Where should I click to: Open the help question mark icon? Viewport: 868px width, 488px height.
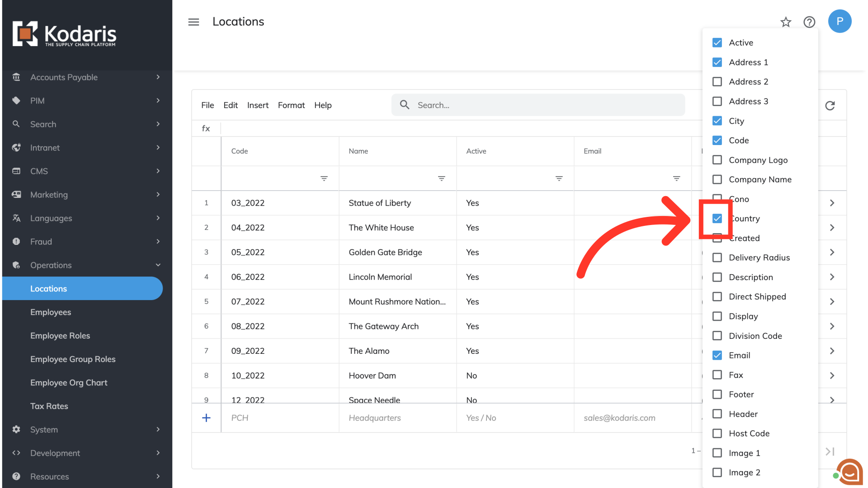[x=809, y=22]
